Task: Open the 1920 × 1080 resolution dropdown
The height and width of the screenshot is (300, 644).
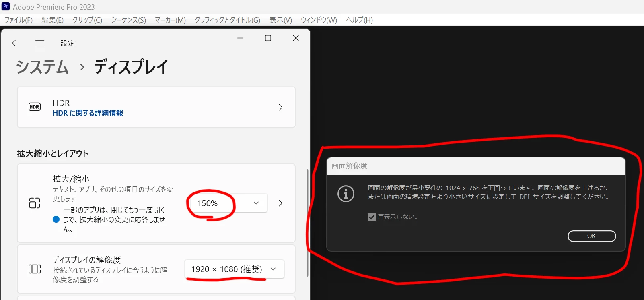Action: (x=235, y=269)
